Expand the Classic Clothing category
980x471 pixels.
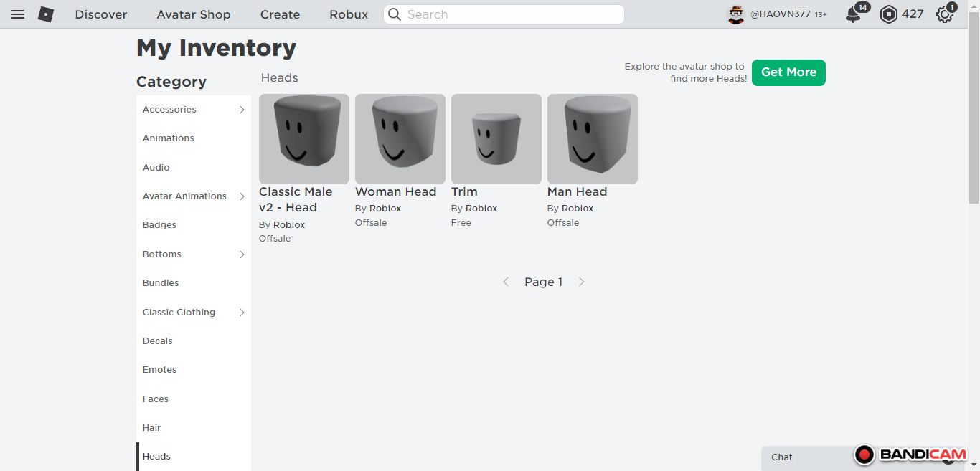pyautogui.click(x=242, y=313)
